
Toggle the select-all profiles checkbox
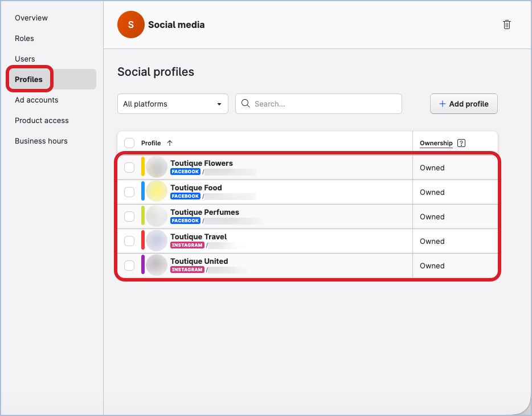coord(129,143)
